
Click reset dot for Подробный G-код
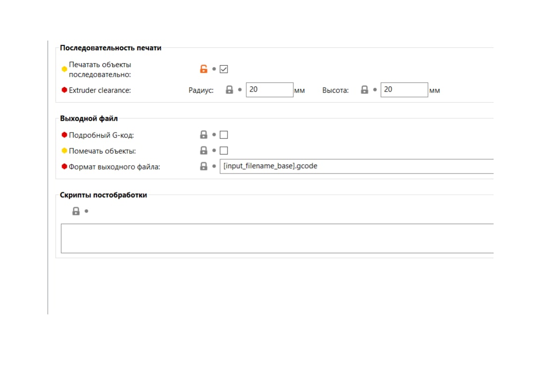tap(214, 135)
